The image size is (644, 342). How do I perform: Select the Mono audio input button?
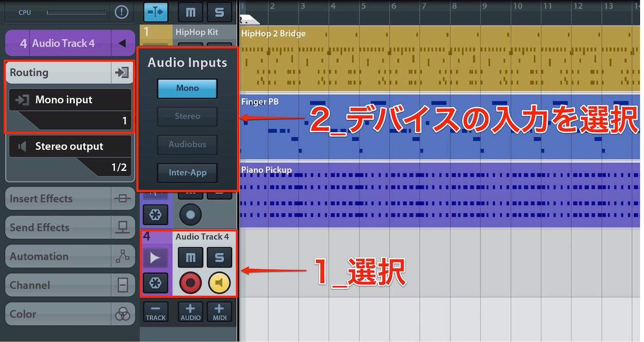(x=187, y=88)
